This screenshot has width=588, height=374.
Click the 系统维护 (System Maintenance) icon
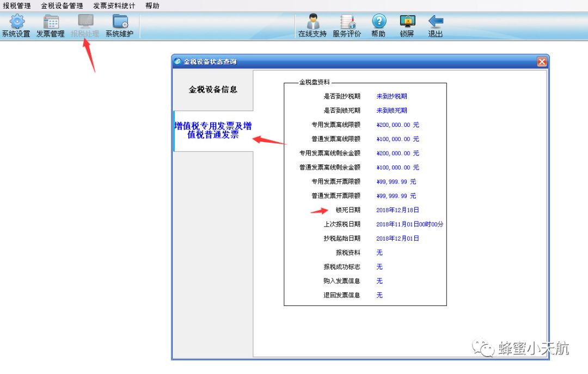click(x=119, y=26)
